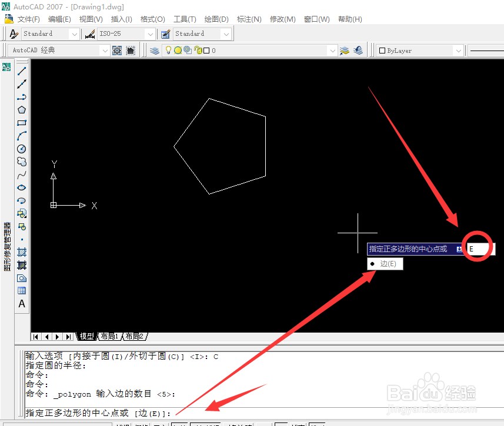
Task: Open the 绘图(D) menu
Action: point(216,19)
